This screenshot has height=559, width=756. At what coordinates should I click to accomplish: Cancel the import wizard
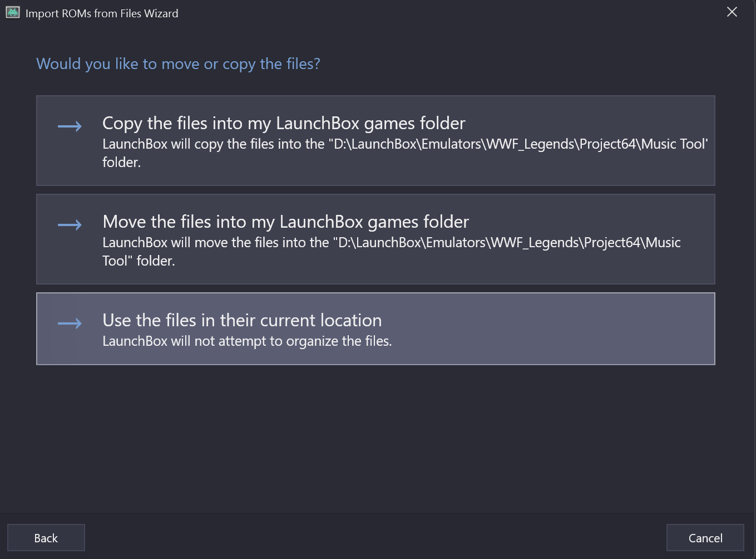pyautogui.click(x=705, y=538)
